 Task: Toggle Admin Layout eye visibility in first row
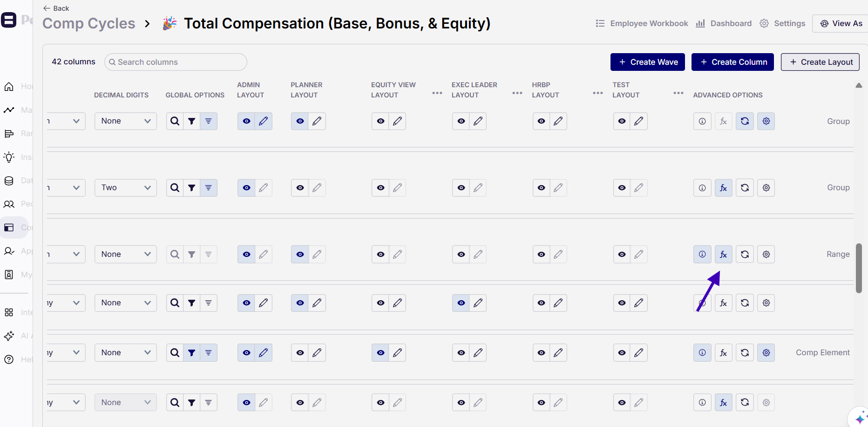(x=246, y=121)
